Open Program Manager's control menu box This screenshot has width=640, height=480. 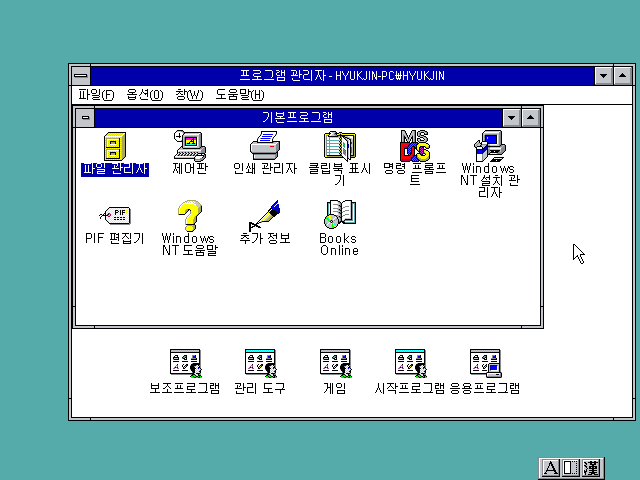[81, 76]
